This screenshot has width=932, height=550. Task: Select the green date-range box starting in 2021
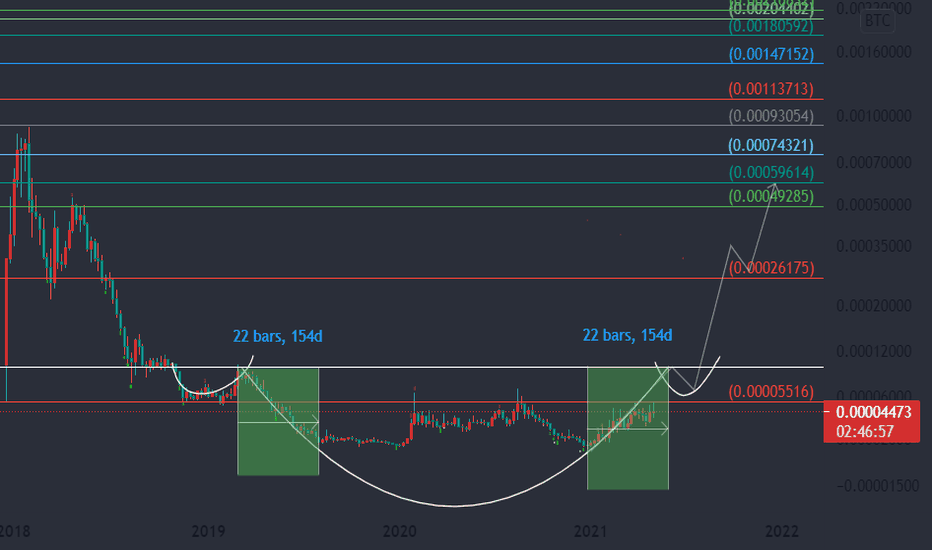pos(628,428)
